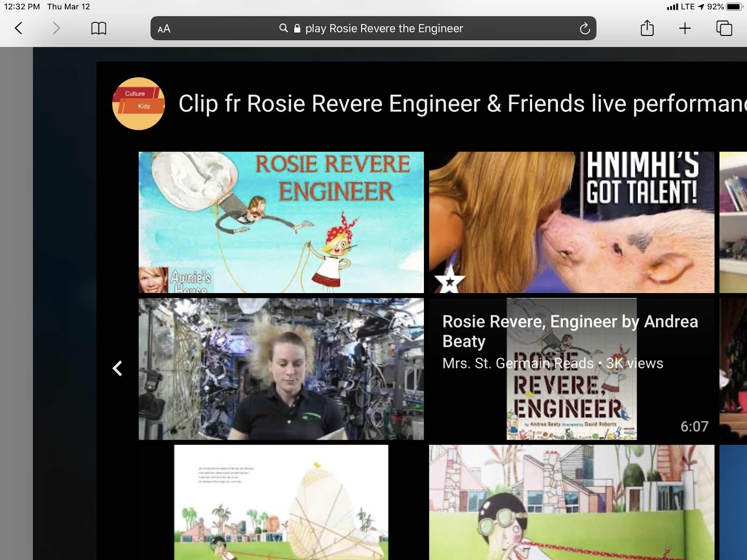
Task: Play Rosie Revere Engineer Awnie's House video
Action: point(281,222)
